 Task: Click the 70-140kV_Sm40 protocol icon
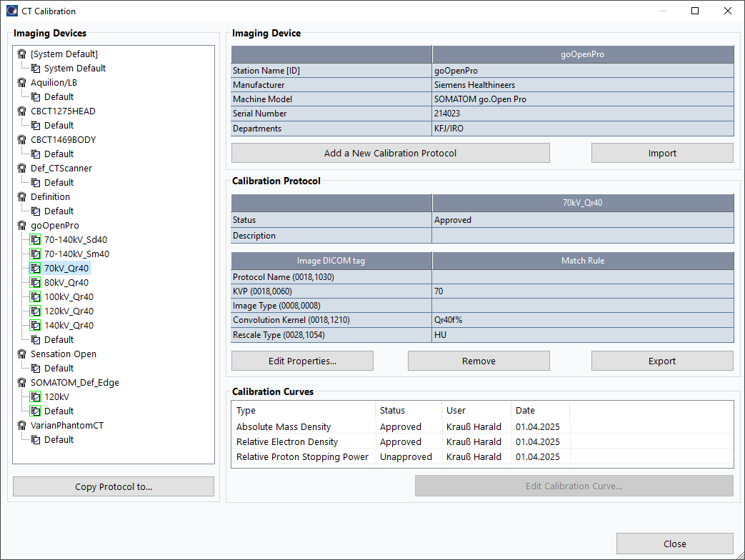tap(35, 254)
